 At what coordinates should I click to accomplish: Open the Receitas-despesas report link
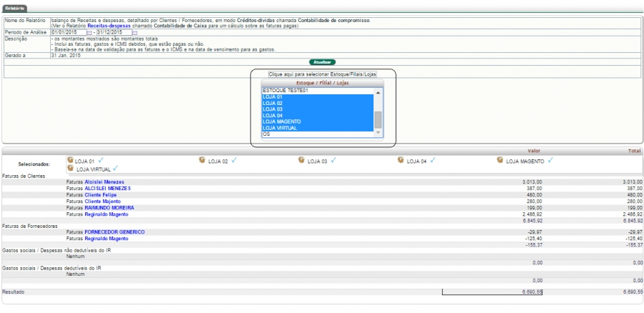(x=109, y=26)
